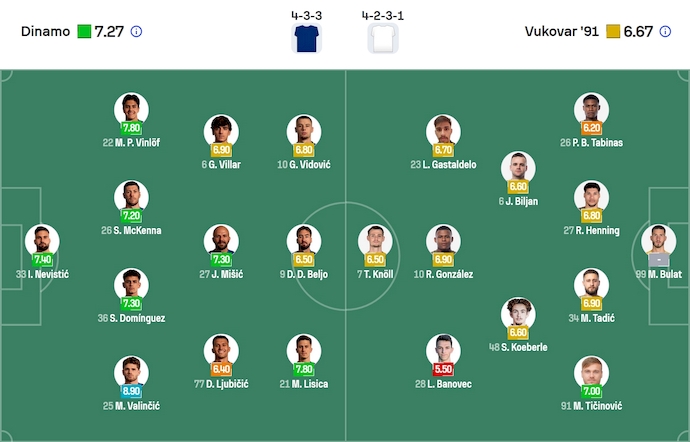Screen dimensions: 690x442
Task: Click the Dinamo team name
Action: coord(45,32)
